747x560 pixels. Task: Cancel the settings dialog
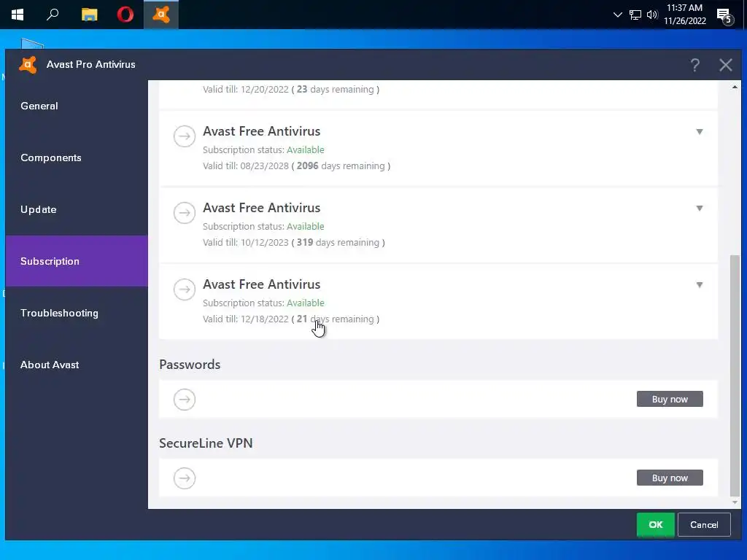tap(704, 525)
